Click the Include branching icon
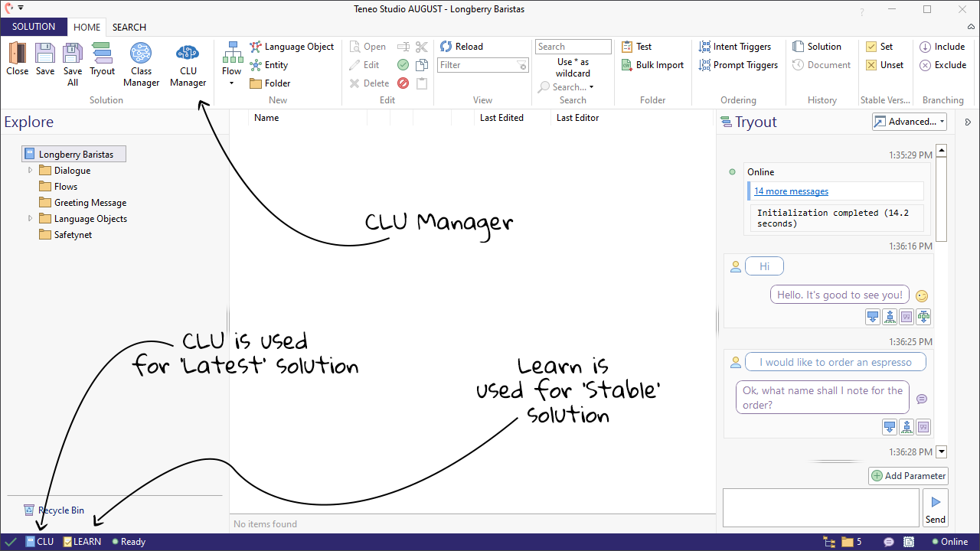 (x=925, y=47)
